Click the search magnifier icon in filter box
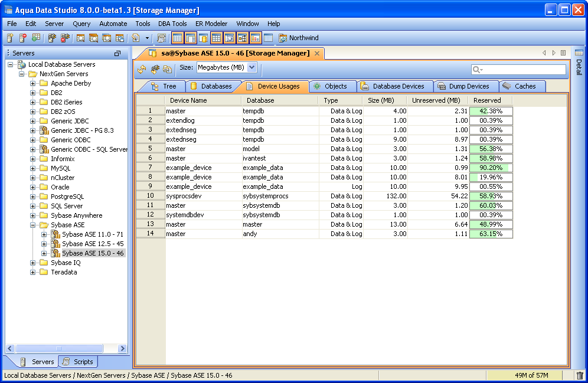 (478, 70)
